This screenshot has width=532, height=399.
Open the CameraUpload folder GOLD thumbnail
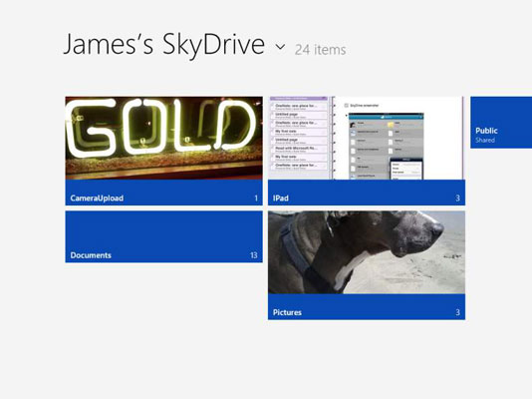(163, 139)
